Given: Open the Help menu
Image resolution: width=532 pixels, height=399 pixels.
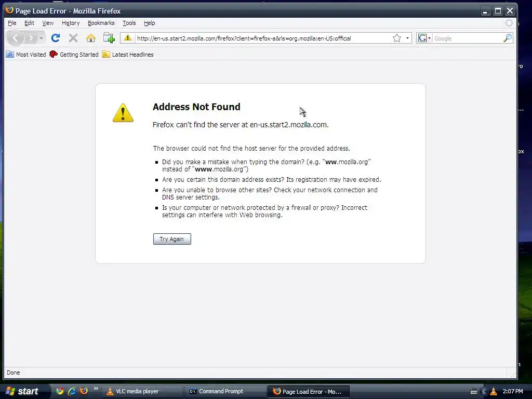Looking at the screenshot, I should click(149, 23).
